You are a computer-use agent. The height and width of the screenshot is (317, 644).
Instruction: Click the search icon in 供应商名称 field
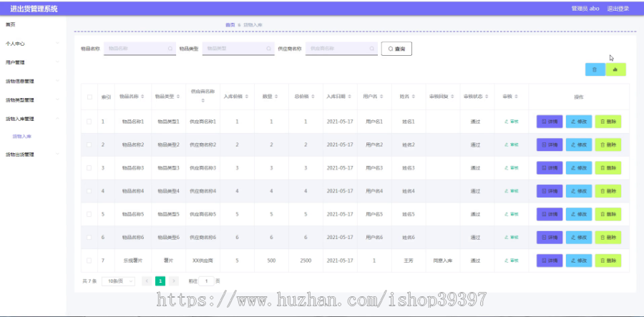pos(371,49)
